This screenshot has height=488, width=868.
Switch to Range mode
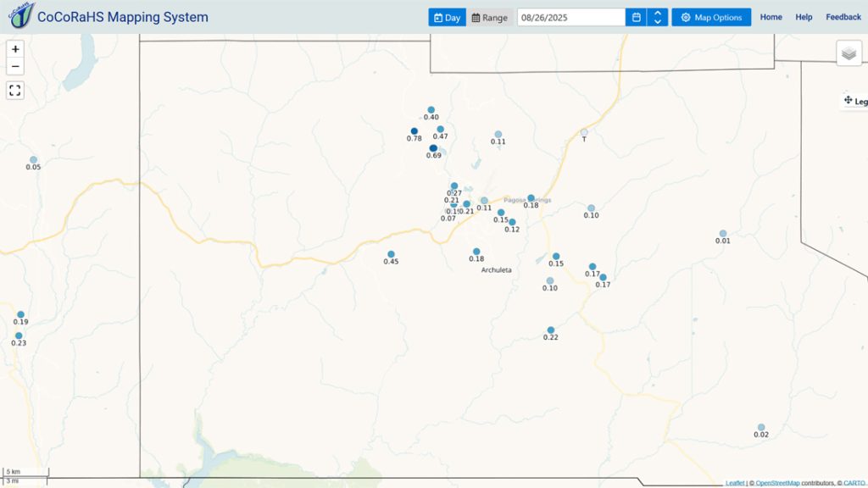coord(489,17)
